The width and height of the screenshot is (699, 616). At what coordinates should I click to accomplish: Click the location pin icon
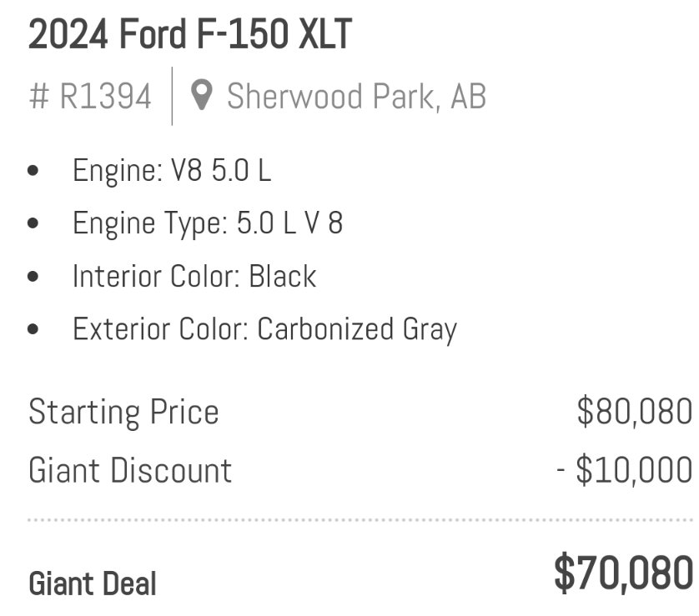click(x=202, y=95)
